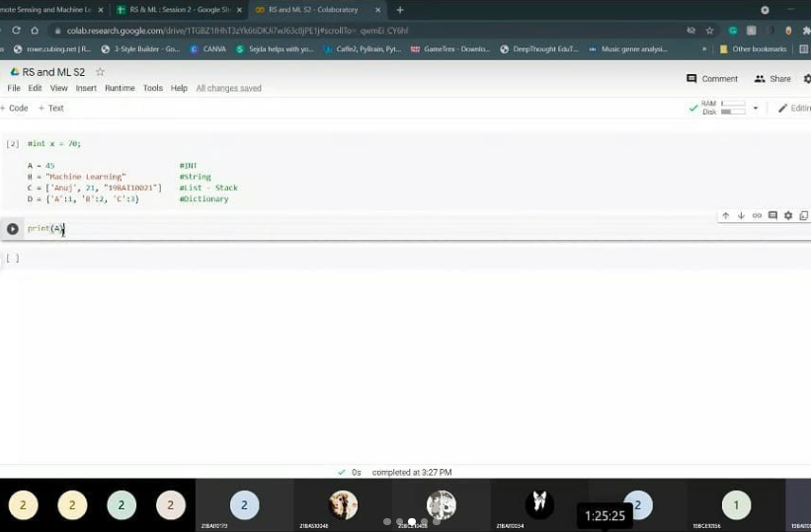Add a comment to the cell icon
This screenshot has width=811, height=532.
[772, 215]
